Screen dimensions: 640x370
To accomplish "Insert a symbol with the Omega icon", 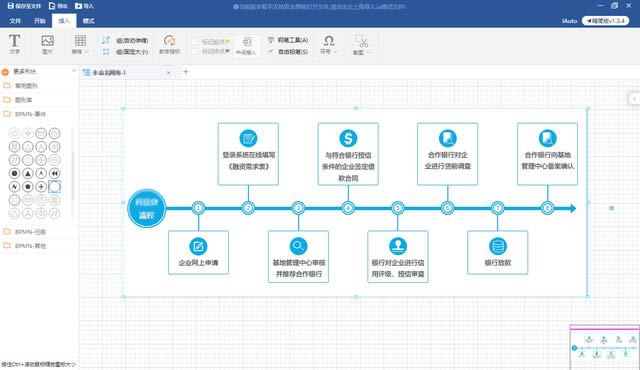I will [x=329, y=40].
